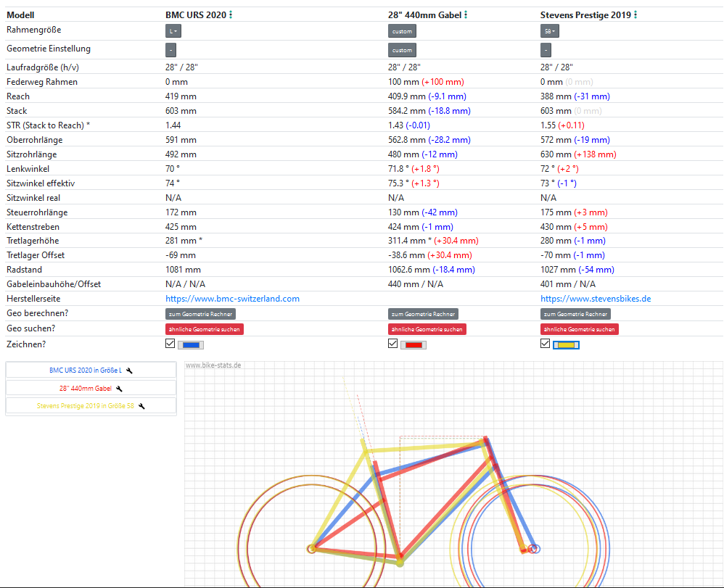
Task: Open the three-dot menu beside Stevens Prestige 2019
Action: coord(635,15)
